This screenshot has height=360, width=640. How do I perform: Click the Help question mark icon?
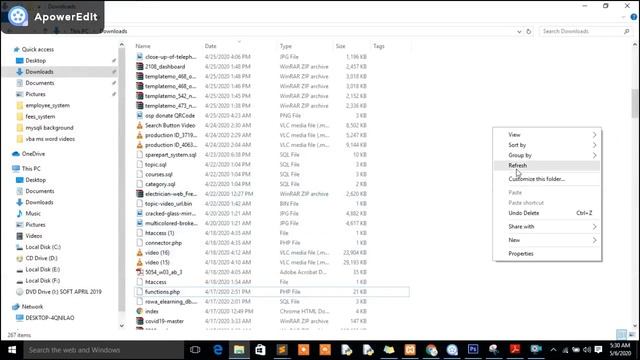pyautogui.click(x=633, y=17)
